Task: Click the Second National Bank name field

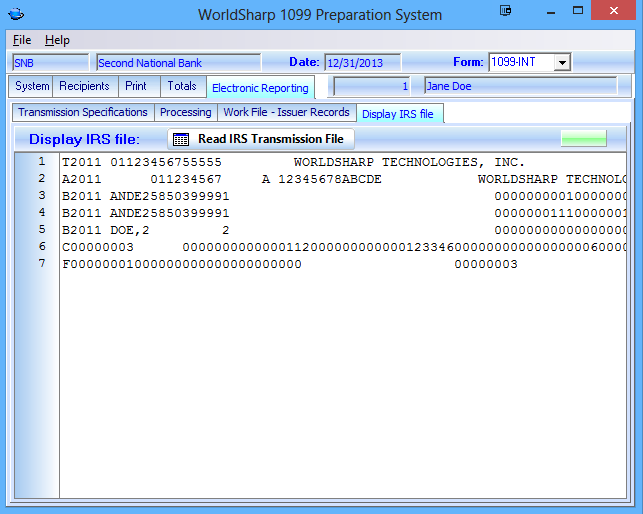Action: tap(176, 63)
